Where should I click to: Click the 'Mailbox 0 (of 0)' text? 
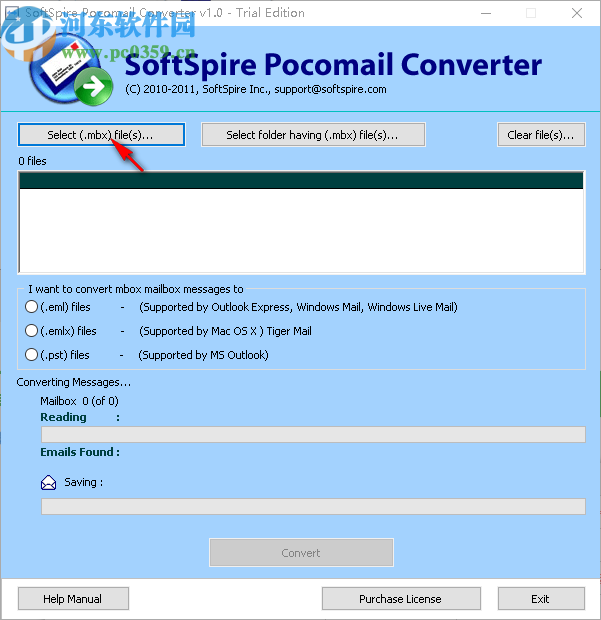tap(79, 401)
